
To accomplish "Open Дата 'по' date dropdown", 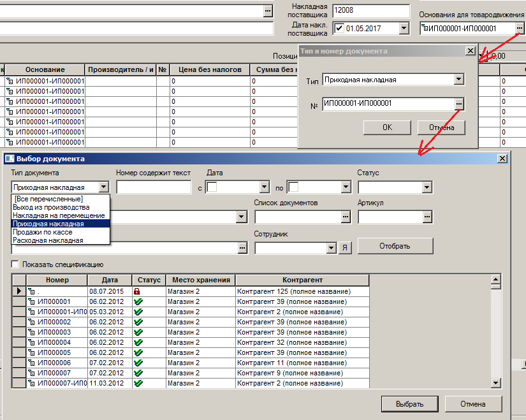I will coord(346,187).
